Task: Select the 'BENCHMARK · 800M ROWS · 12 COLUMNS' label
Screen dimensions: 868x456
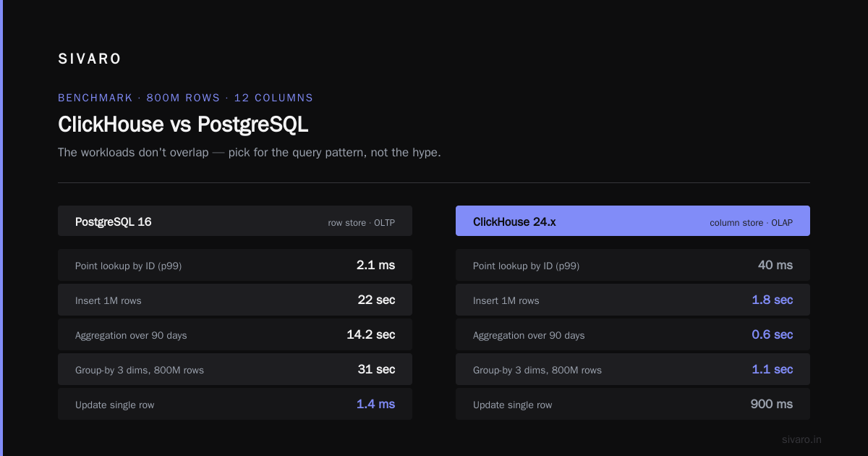Action: pyautogui.click(x=186, y=98)
